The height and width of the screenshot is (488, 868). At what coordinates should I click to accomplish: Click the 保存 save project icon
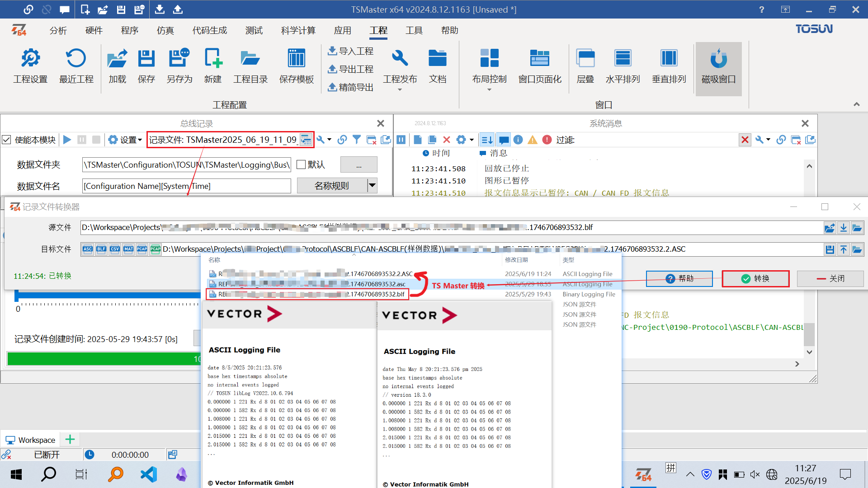pos(146,66)
